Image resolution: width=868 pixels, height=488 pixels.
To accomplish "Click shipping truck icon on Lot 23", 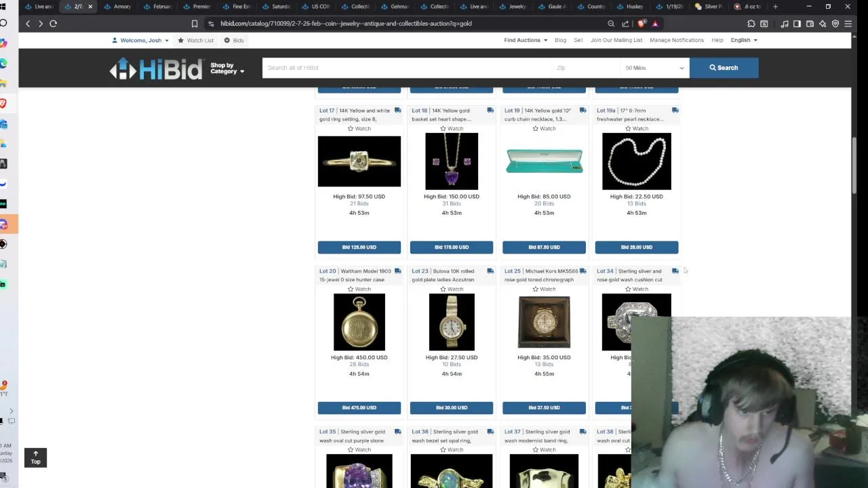I will click(490, 270).
